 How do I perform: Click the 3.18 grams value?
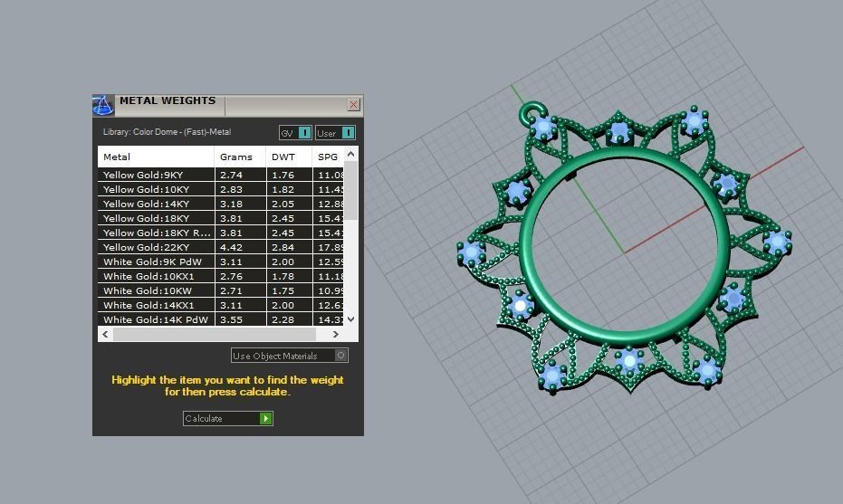(231, 204)
